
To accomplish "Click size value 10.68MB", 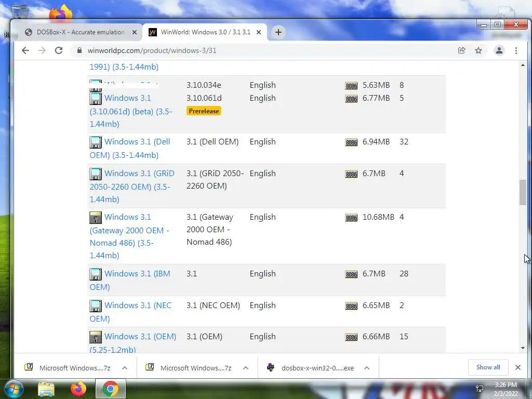I will pyautogui.click(x=378, y=217).
